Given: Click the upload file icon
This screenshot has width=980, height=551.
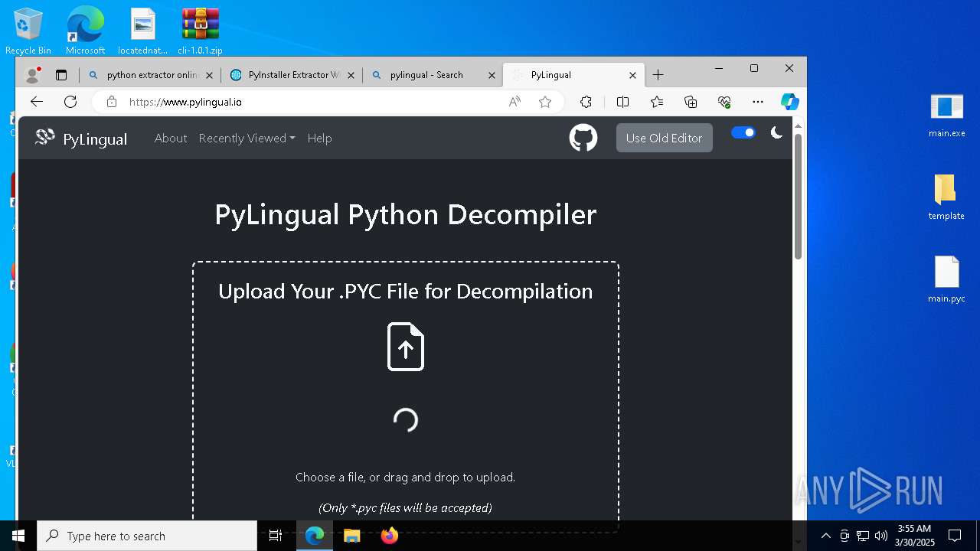Looking at the screenshot, I should tap(406, 347).
